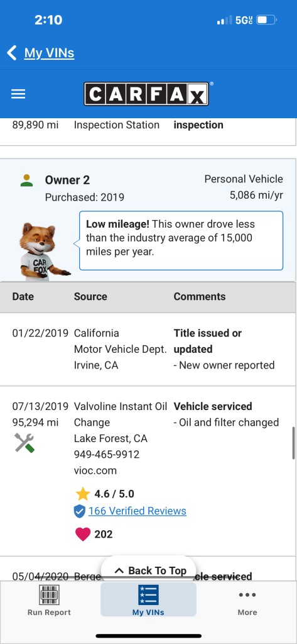Tap the battery status icon
The height and width of the screenshot is (644, 297).
[x=267, y=19]
